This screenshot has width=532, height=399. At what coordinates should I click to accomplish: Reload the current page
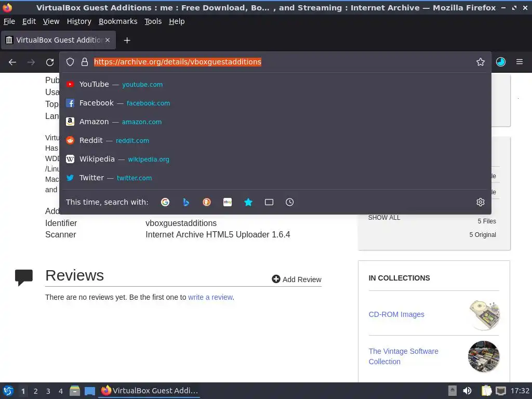tap(50, 62)
